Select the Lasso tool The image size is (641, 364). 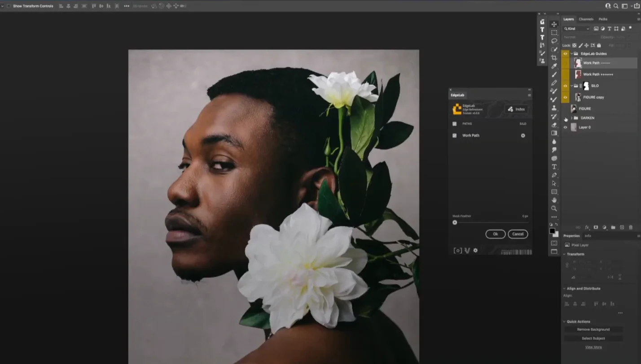tap(554, 41)
